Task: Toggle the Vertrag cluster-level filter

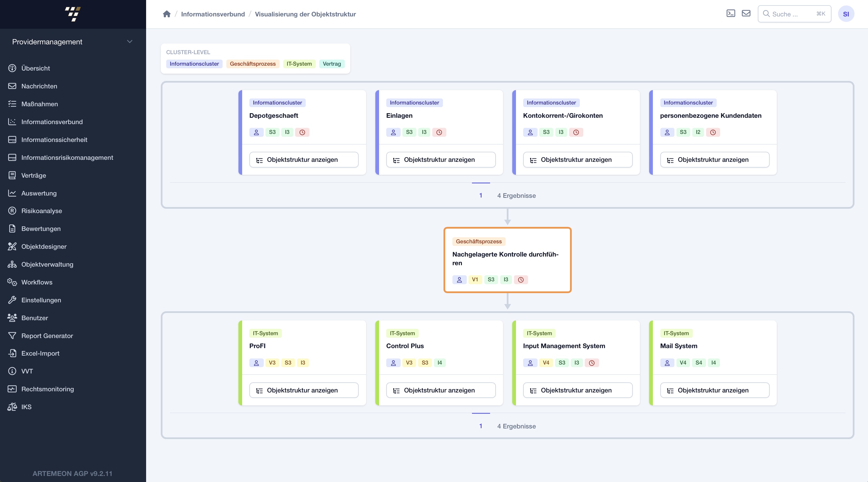Action: pyautogui.click(x=331, y=64)
